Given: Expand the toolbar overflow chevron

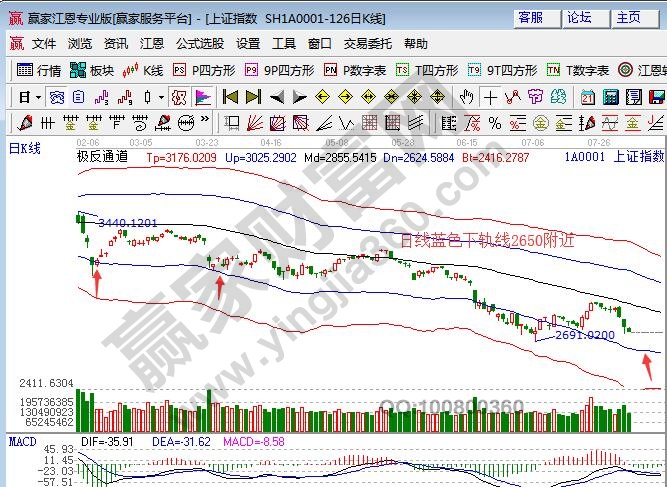Looking at the screenshot, I should 205,119.
